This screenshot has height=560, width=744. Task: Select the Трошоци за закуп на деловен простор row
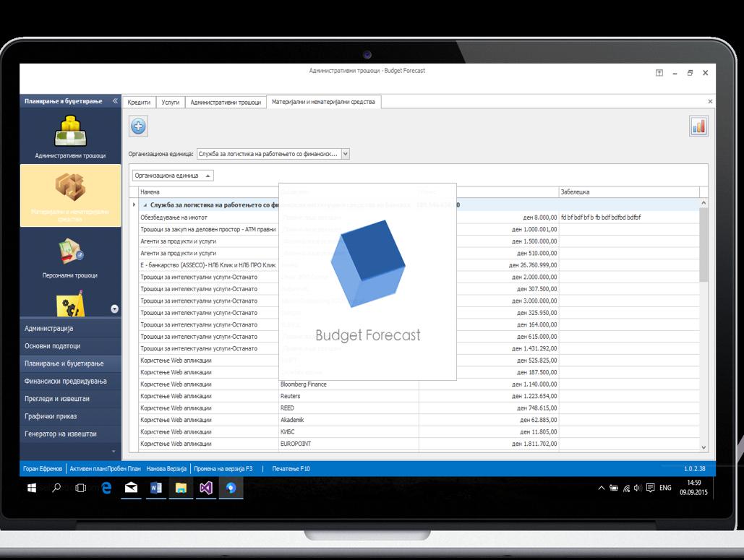pyautogui.click(x=419, y=229)
